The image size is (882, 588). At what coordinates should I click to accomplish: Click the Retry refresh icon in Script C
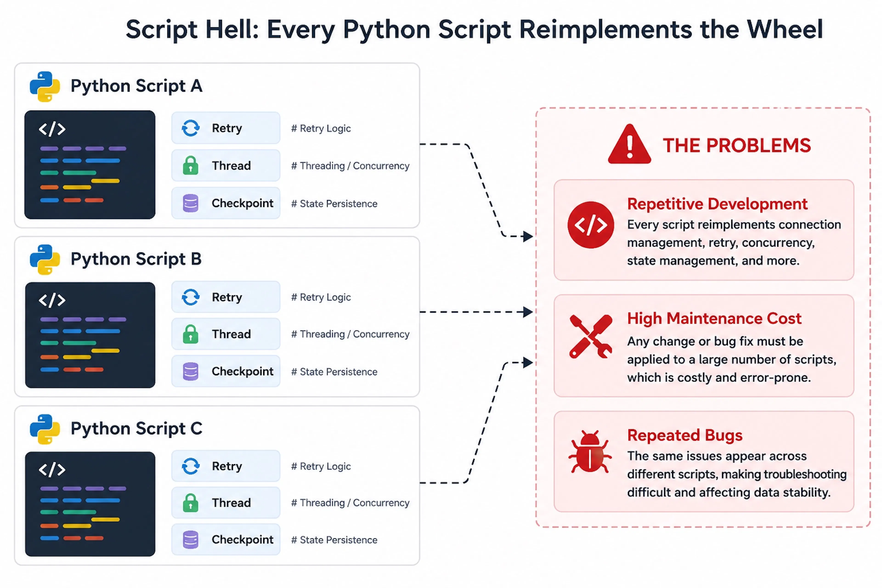[x=190, y=466]
